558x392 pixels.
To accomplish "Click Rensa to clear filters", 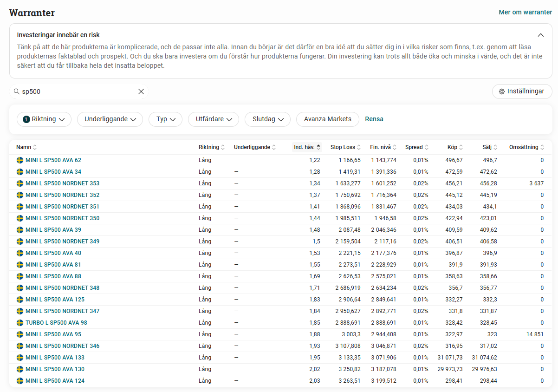I will pos(374,119).
